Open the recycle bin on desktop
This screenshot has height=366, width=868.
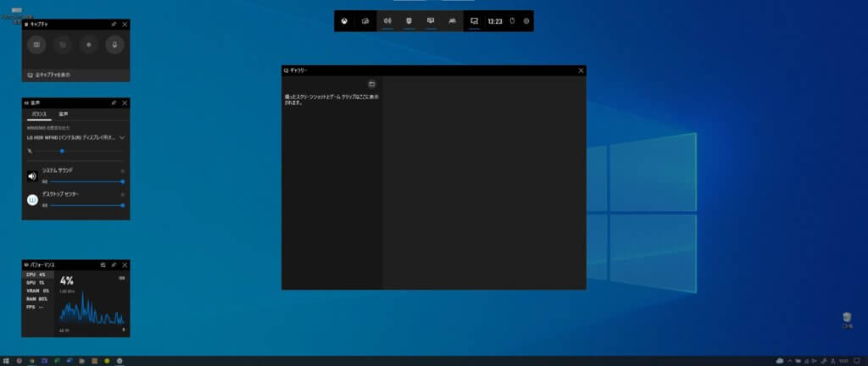pos(847,319)
